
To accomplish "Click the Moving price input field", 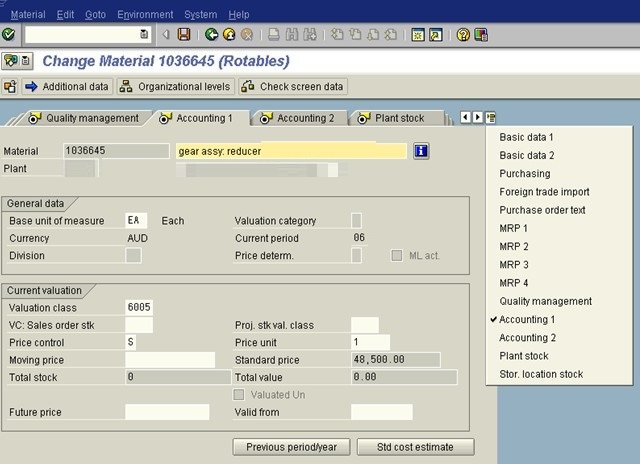I will (170, 360).
